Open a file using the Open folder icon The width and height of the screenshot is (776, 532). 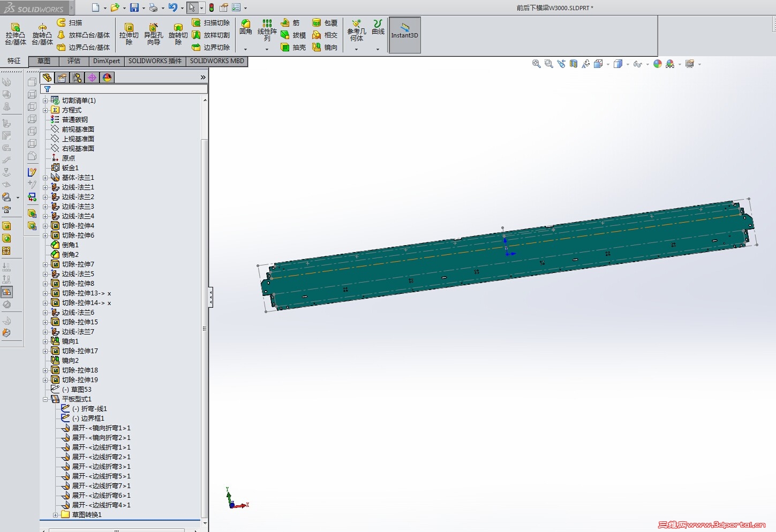click(x=115, y=7)
